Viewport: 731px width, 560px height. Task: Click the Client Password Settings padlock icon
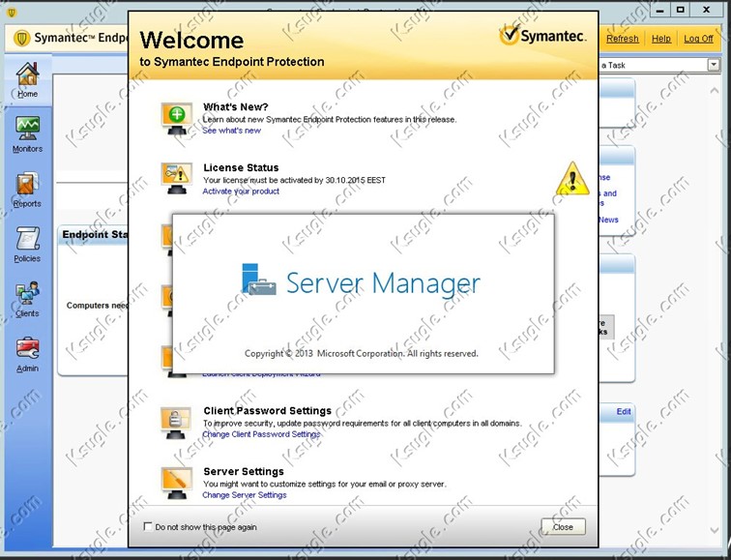[x=176, y=423]
